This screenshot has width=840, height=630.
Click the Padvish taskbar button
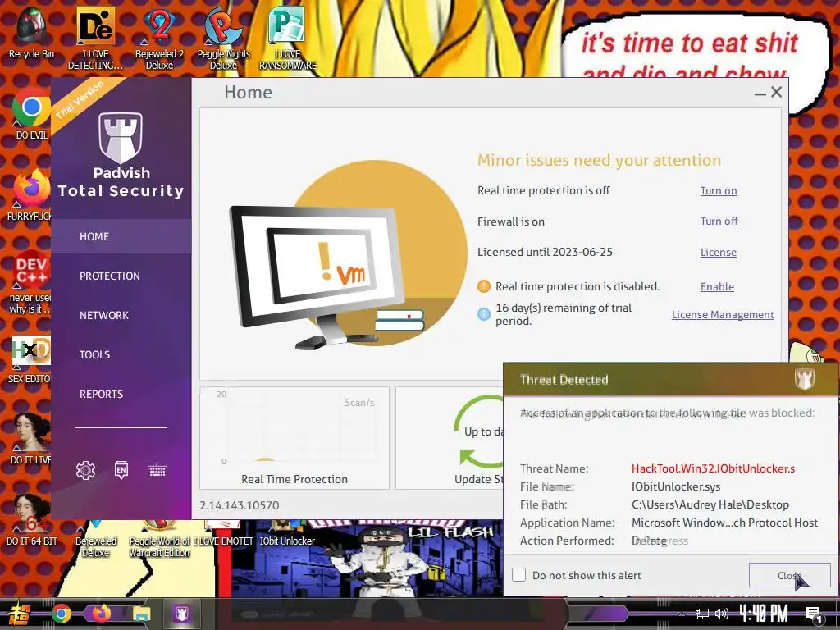coord(181,614)
